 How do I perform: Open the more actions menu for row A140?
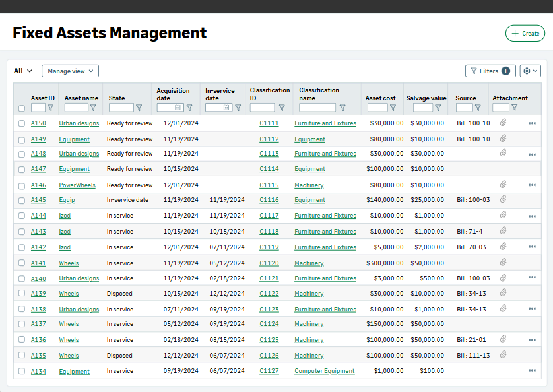pyautogui.click(x=532, y=277)
